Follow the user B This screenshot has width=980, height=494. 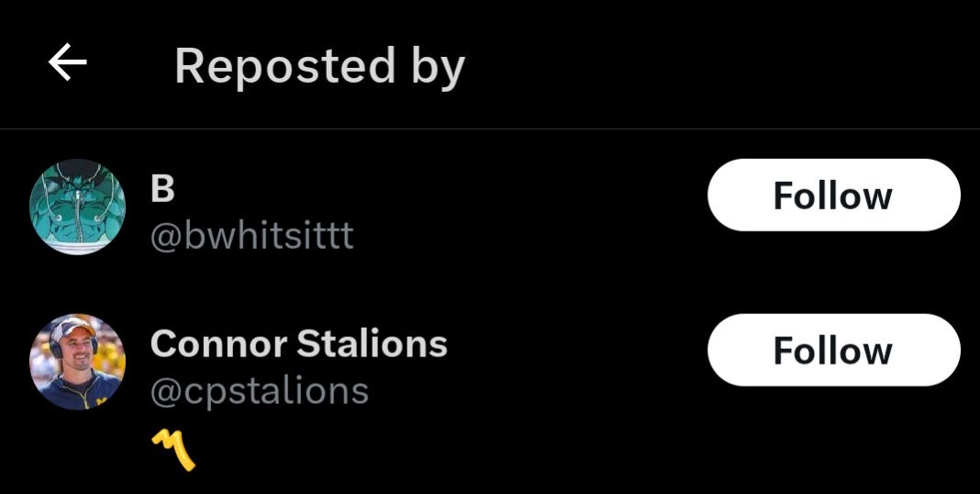[833, 195]
